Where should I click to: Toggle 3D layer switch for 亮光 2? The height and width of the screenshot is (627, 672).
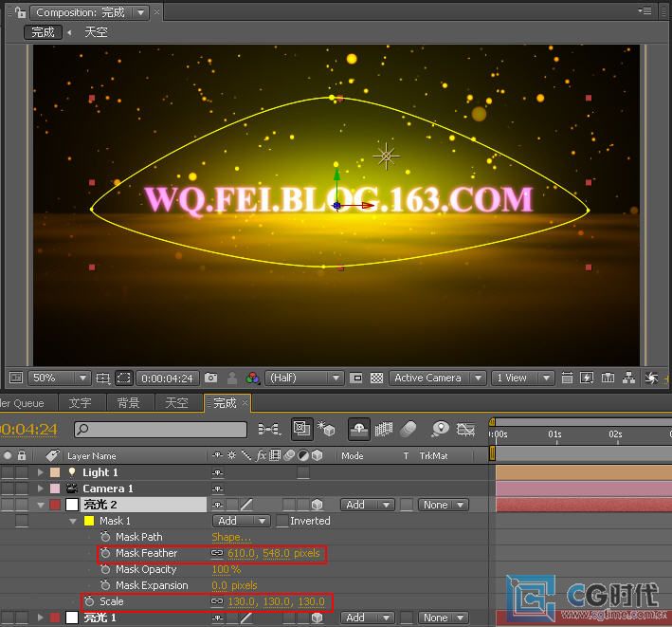pyautogui.click(x=318, y=505)
